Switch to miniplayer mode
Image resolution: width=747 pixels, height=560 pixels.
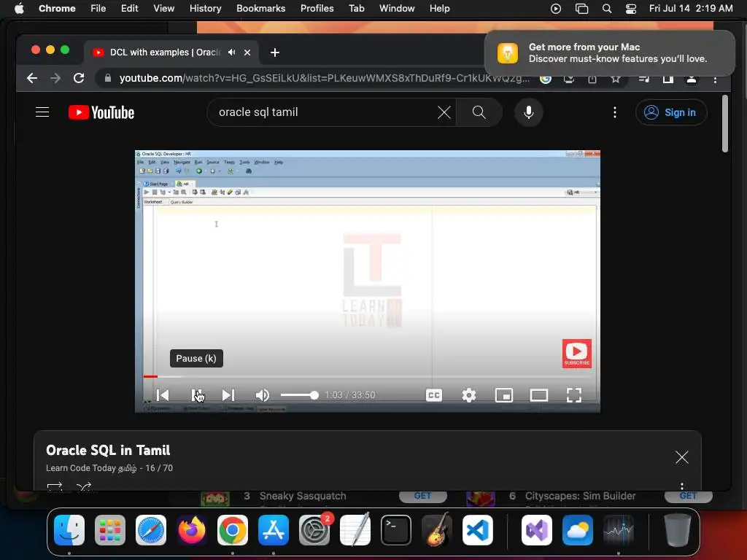point(503,394)
